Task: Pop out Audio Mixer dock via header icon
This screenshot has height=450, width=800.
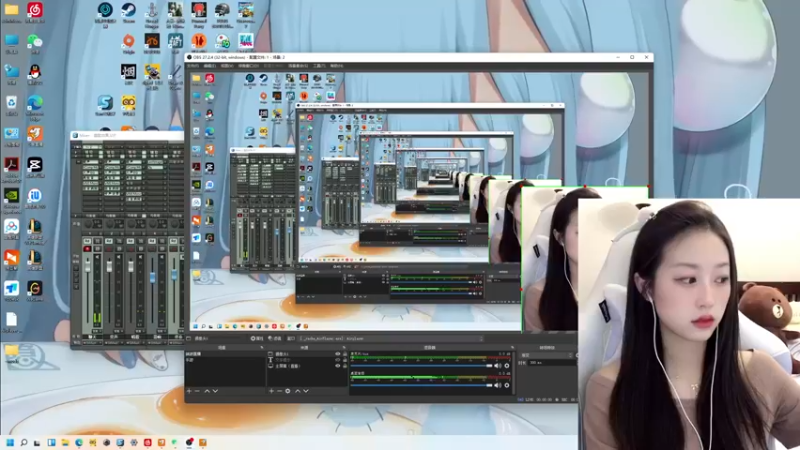Action: click(x=512, y=348)
